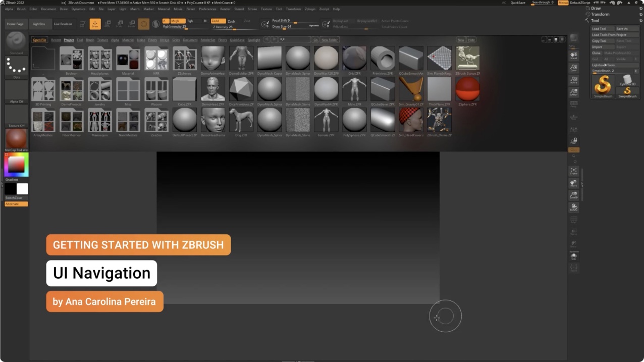Select the Cylinder3D tool thumbnail
Image resolution: width=644 pixels, height=362 pixels.
tap(627, 80)
